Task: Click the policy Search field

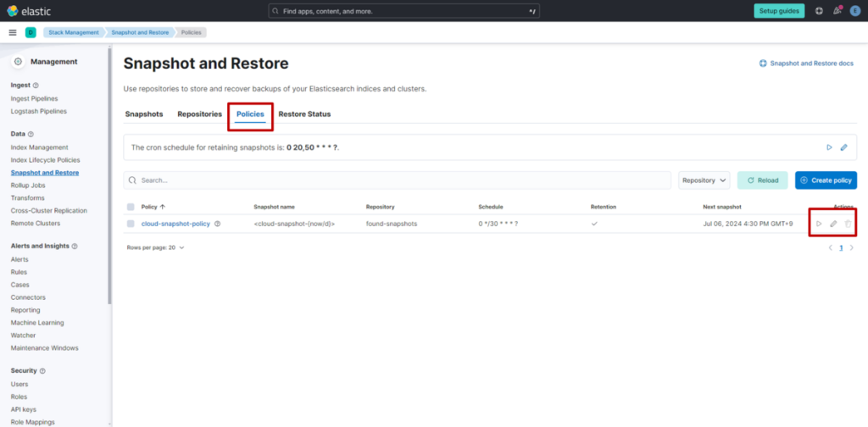Action: pyautogui.click(x=398, y=180)
